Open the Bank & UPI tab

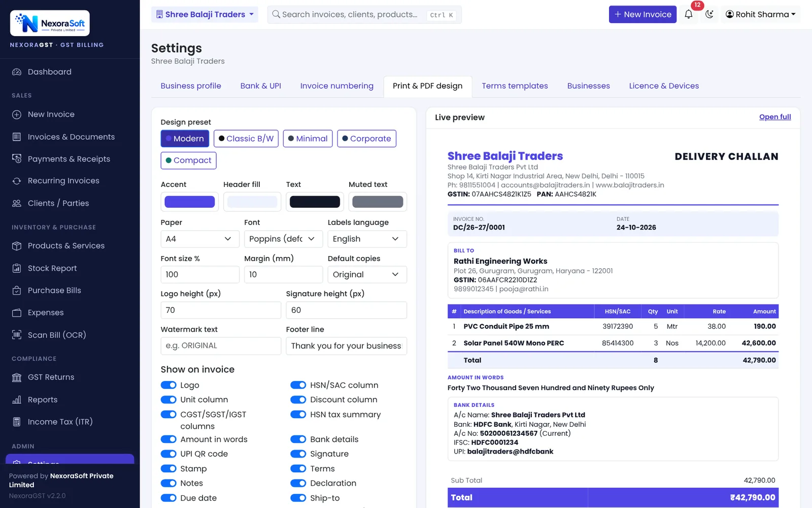point(261,86)
